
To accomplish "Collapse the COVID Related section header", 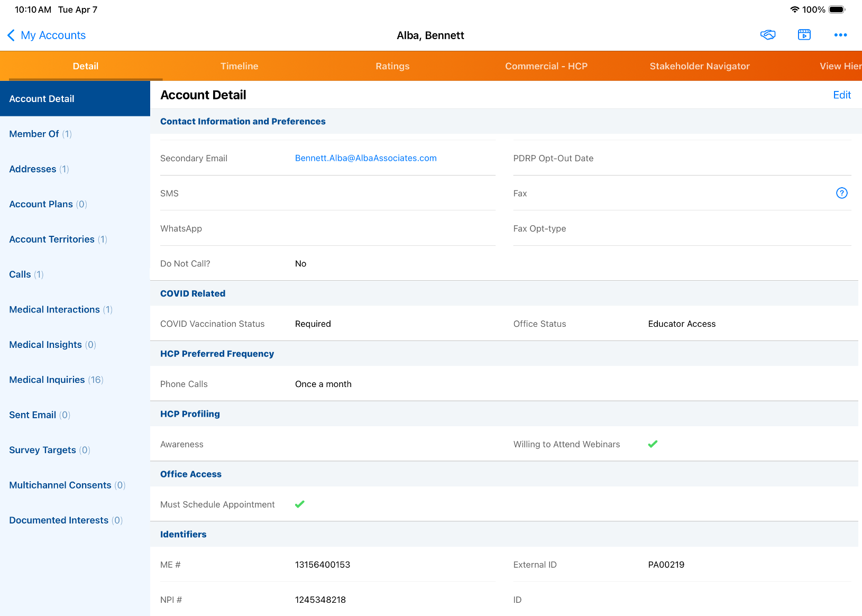I will click(x=192, y=293).
